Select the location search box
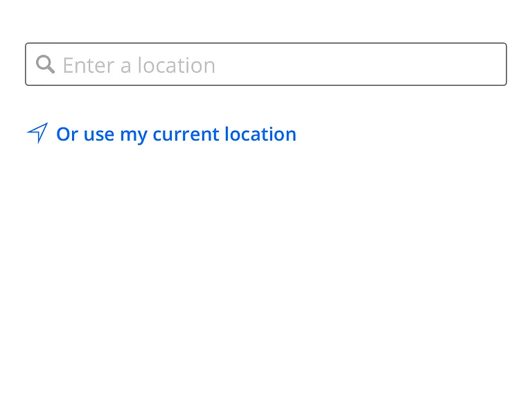 [266, 64]
